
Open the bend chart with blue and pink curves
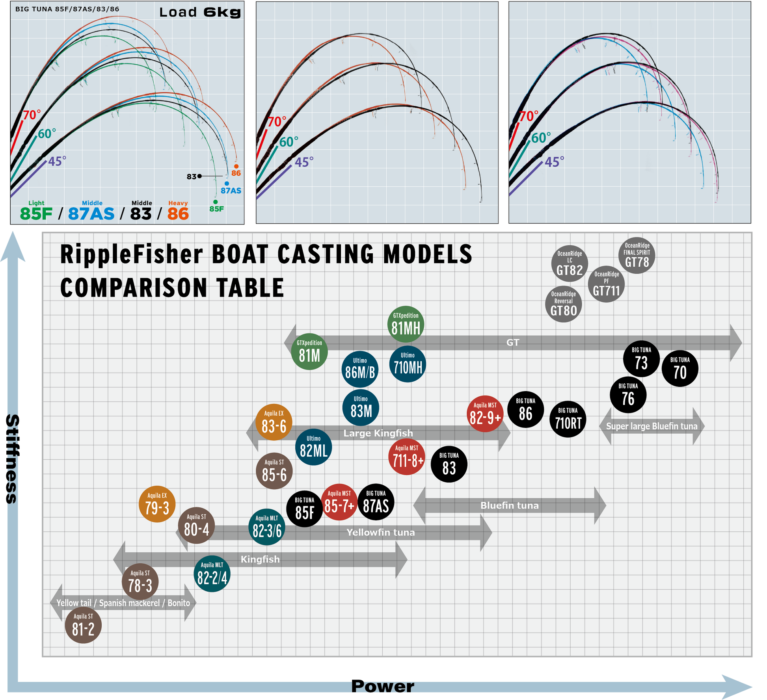(x=629, y=112)
